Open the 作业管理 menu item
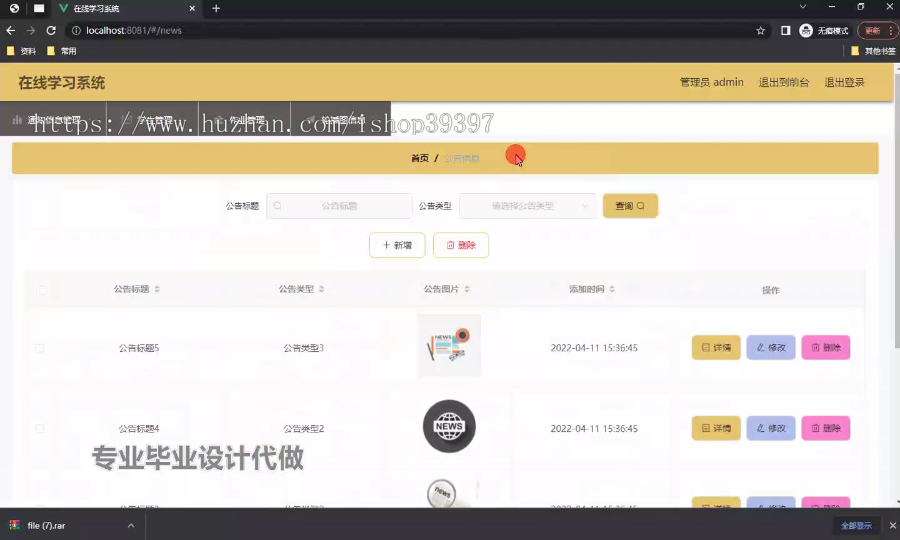 click(245, 119)
